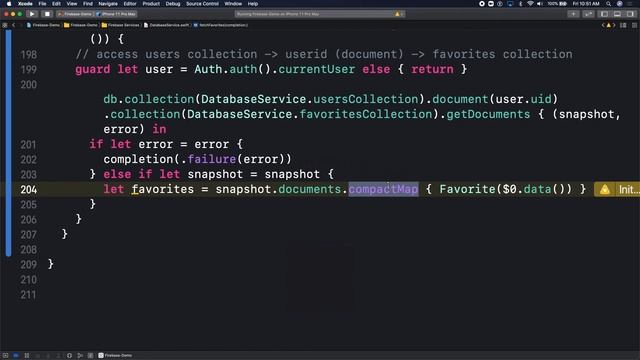Click the yellow warning icon on line 204

click(x=605, y=189)
